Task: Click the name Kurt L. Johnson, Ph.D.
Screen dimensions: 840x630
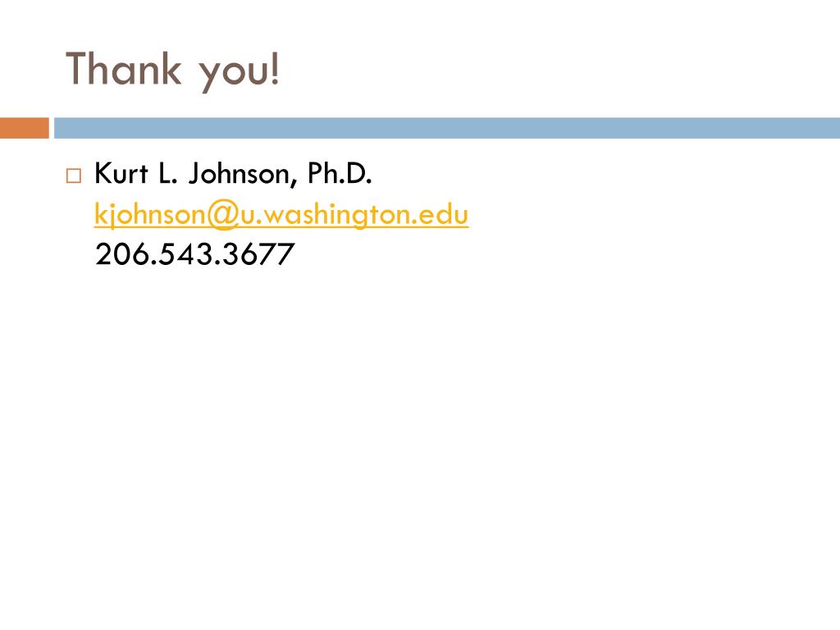Action: (x=233, y=174)
